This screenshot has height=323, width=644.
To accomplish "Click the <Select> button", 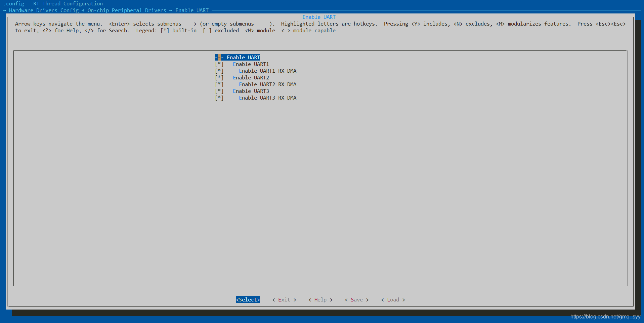I will (248, 299).
